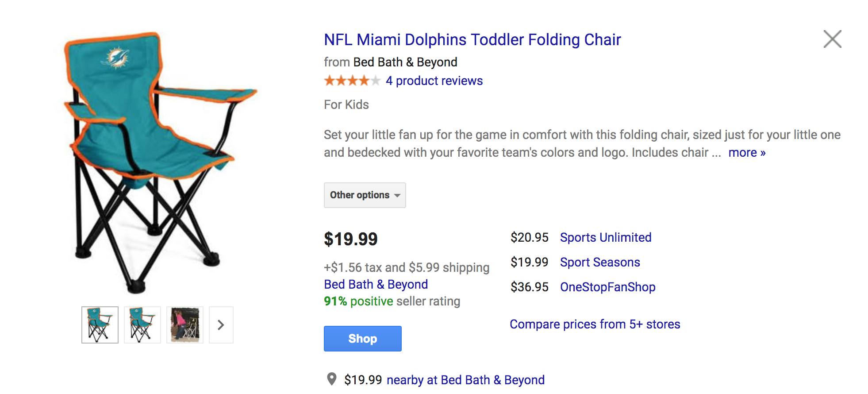This screenshot has width=868, height=394.
Task: Visit the Sport Seasons store link
Action: point(600,262)
